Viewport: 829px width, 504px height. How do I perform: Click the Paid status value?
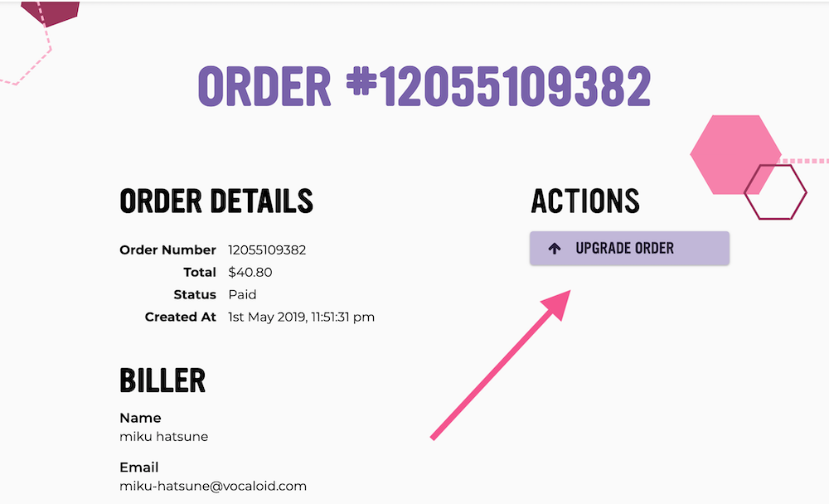coord(242,294)
